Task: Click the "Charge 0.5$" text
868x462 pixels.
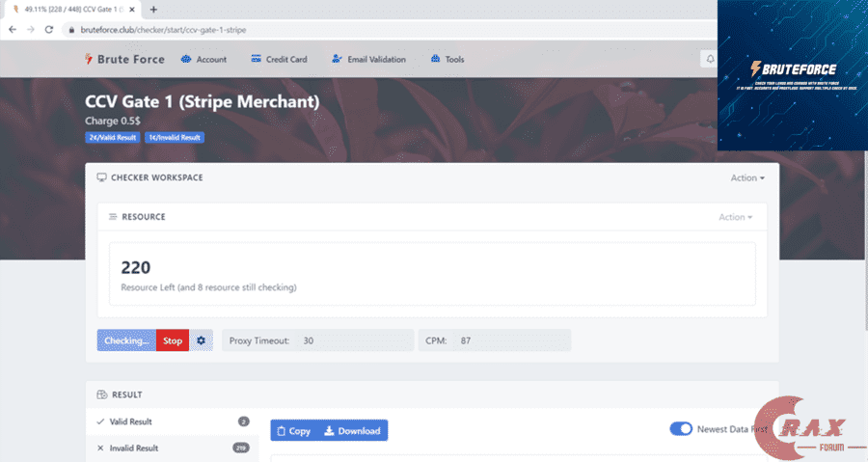Action: (x=113, y=121)
